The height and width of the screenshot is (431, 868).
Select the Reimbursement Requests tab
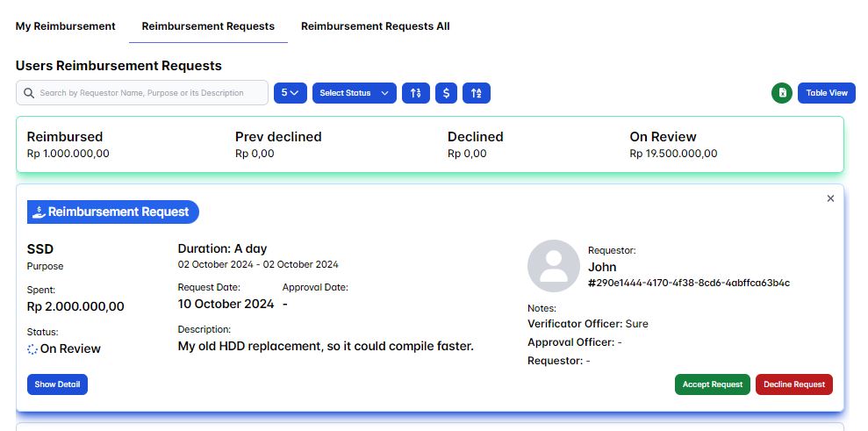click(x=208, y=26)
